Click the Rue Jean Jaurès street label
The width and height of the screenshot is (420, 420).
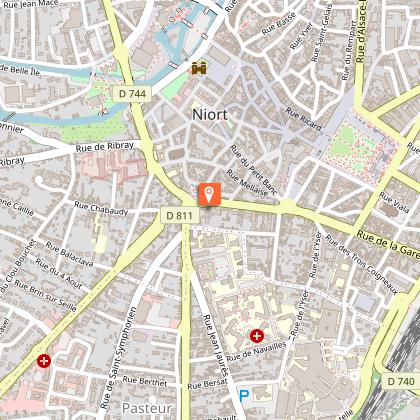[216, 345]
